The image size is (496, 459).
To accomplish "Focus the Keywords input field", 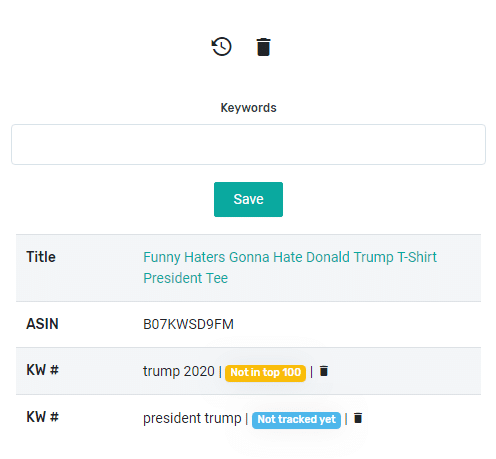I will coord(248,144).
